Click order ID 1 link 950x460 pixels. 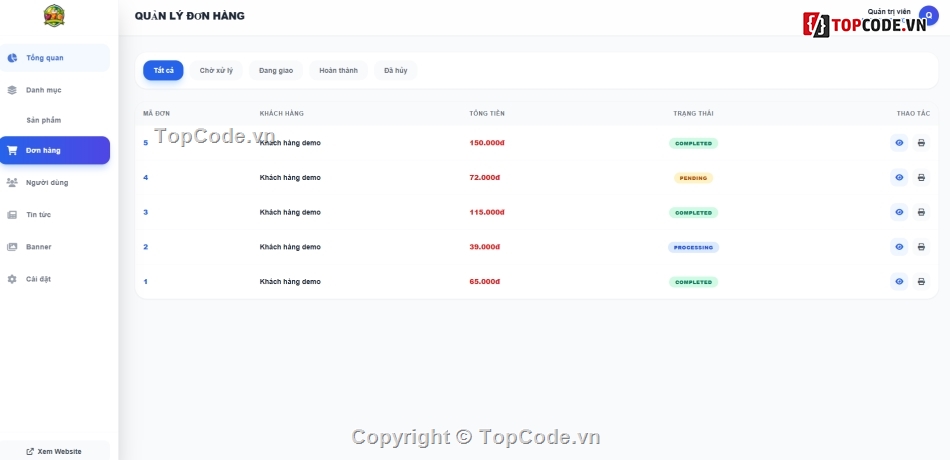[145, 282]
